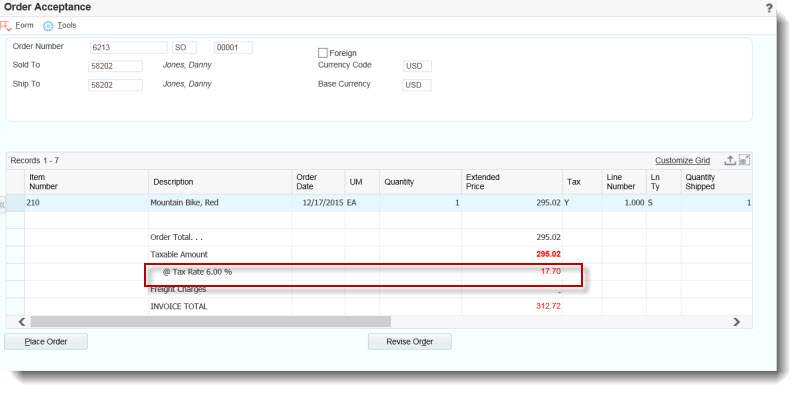Click the Extended Price column header
800x394 pixels.
tap(512, 182)
